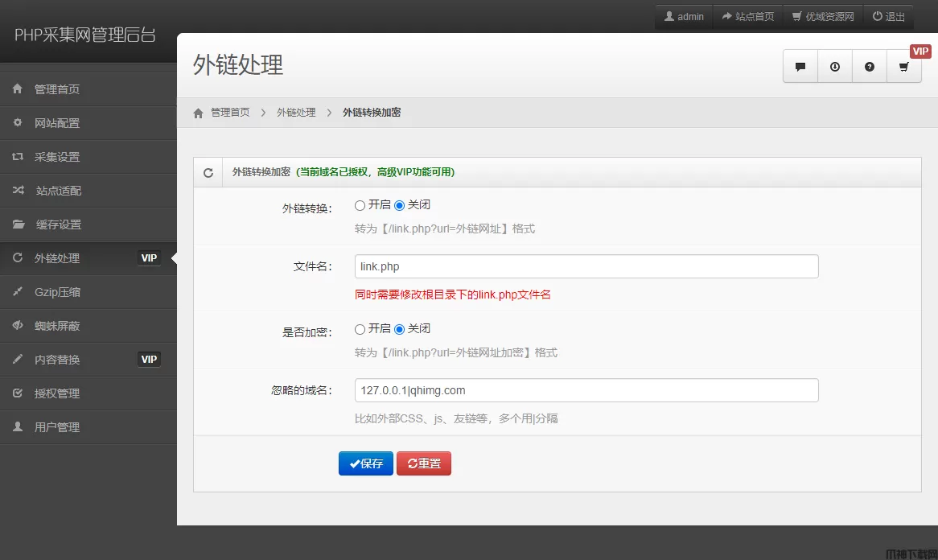Enable 外链转换 with the 开启 radio
This screenshot has height=560, width=938.
360,205
